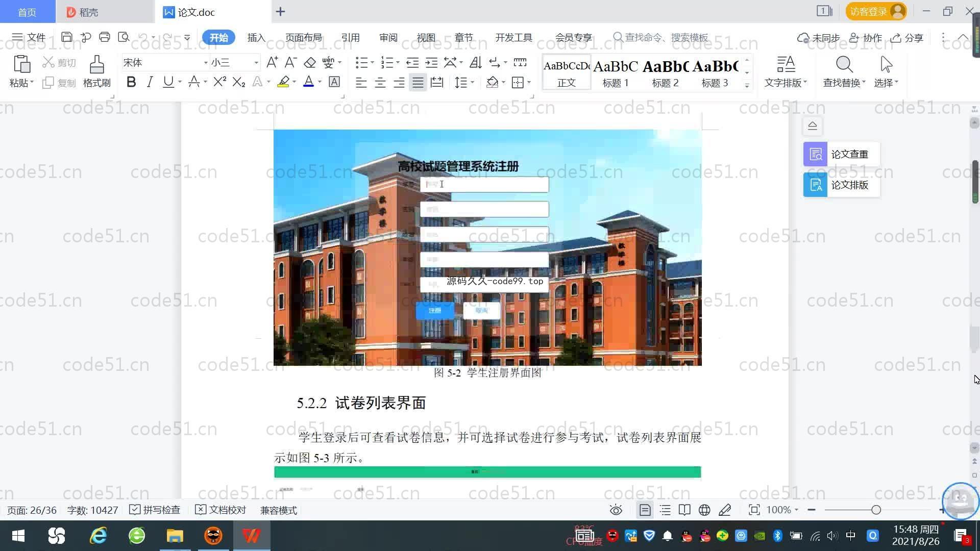Decrease font size with the A- icon
980x551 pixels.
[x=291, y=62]
